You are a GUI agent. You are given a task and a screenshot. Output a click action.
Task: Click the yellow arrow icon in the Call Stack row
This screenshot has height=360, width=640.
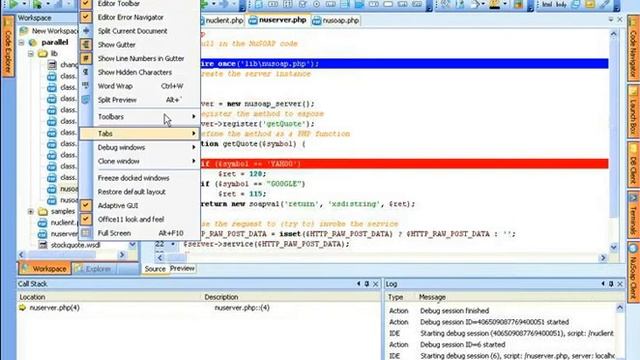tap(22, 308)
